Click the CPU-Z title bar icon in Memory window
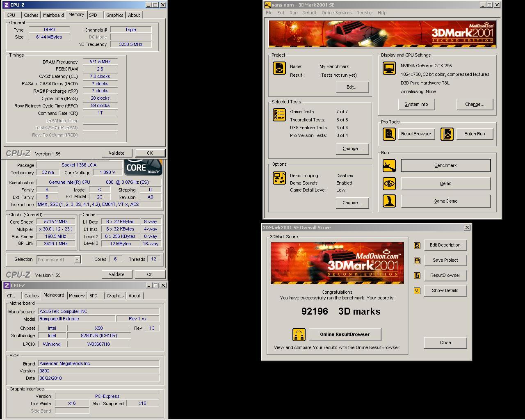Viewport: 525px width, 420px height. tap(7, 5)
